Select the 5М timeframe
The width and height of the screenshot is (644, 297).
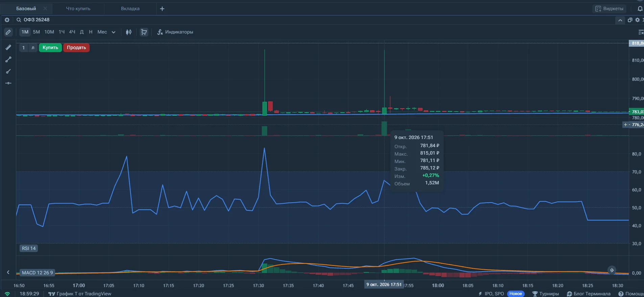tap(37, 32)
